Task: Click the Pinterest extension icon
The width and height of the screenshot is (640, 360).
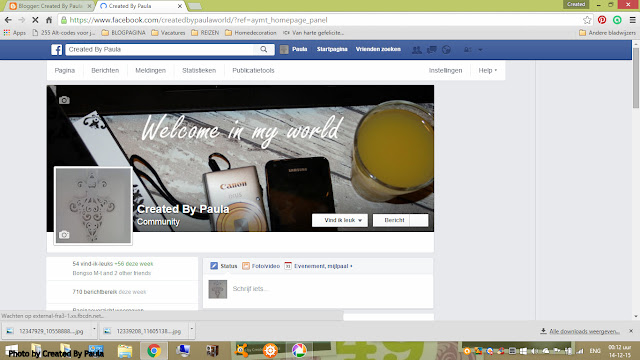Action: coord(602,20)
